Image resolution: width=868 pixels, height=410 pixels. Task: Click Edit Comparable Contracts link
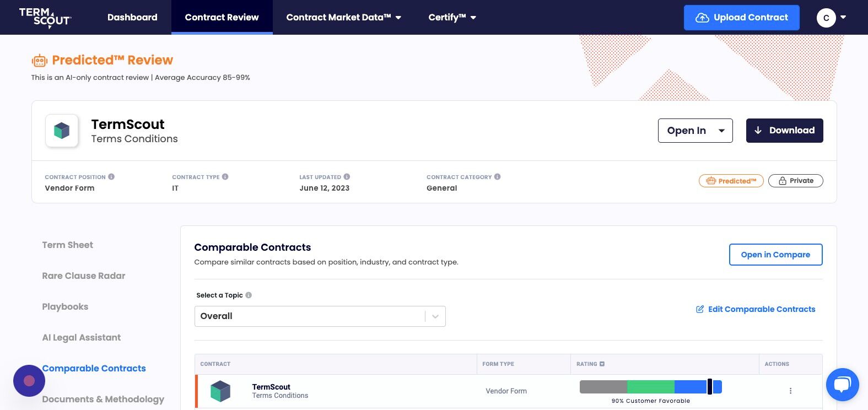point(756,309)
